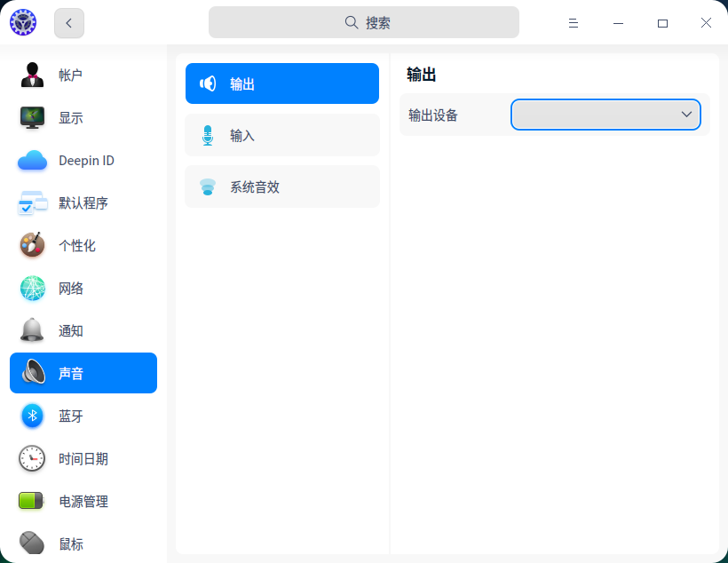This screenshot has height=563, width=728.
Task: Click the application logo at top left
Action: 22,21
